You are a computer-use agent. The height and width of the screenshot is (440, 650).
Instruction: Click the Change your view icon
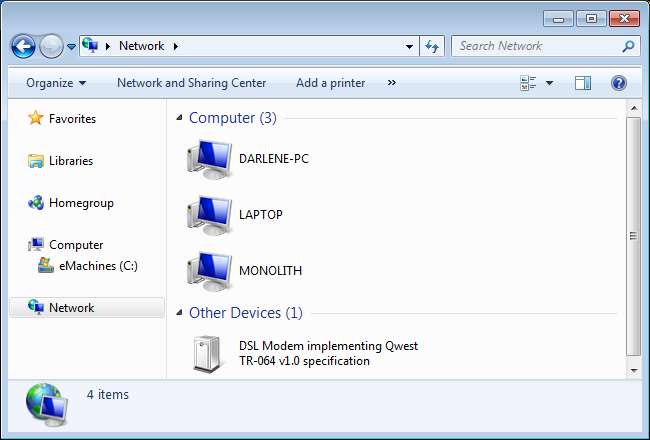click(x=528, y=83)
